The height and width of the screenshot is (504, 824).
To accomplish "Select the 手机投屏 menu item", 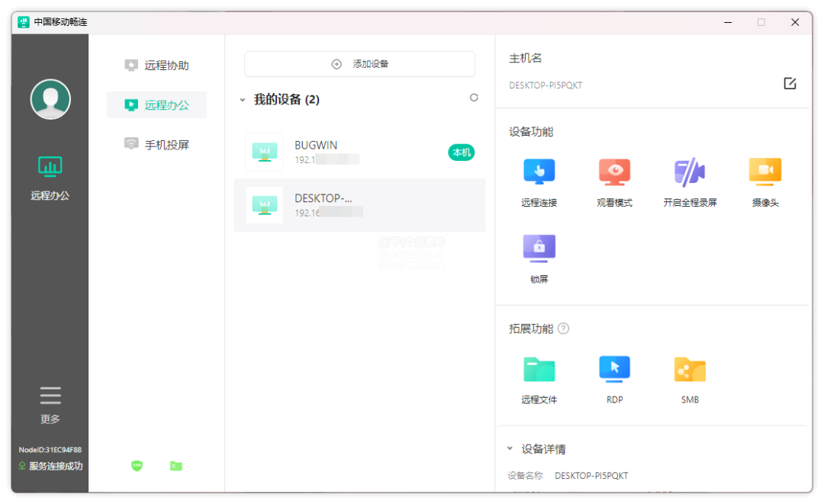I will (x=156, y=144).
